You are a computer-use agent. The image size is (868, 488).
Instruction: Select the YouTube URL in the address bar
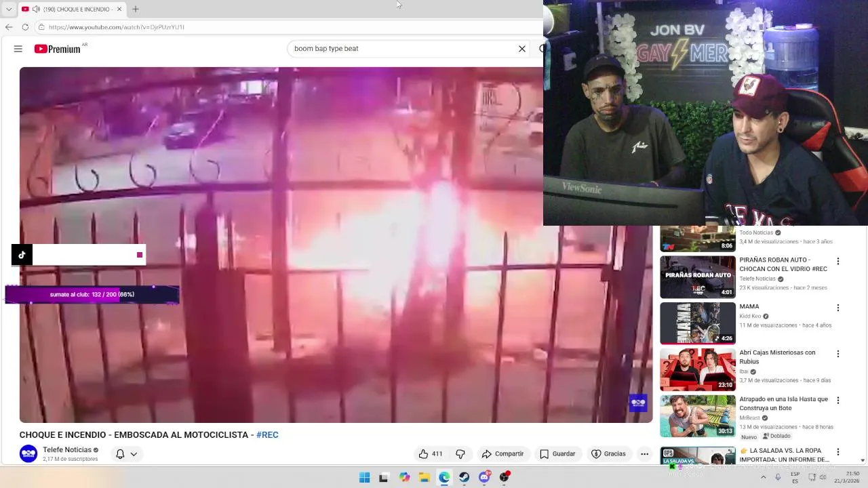117,27
